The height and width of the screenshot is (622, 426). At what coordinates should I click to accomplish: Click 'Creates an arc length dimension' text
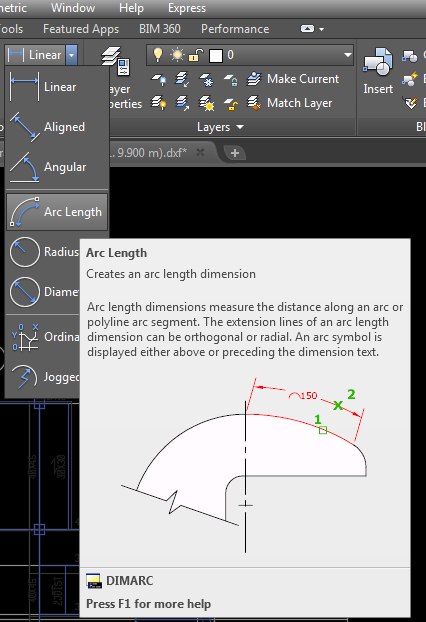171,274
